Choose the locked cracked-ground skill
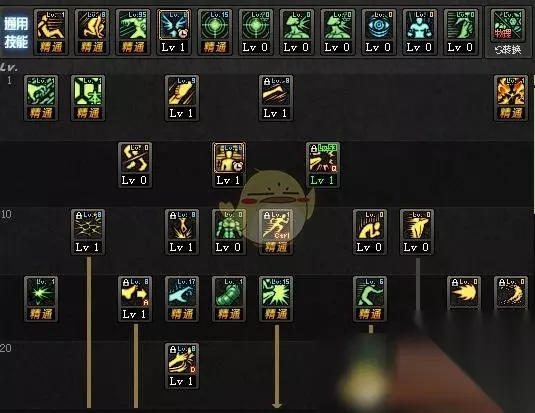The height and width of the screenshot is (413, 535). click(x=88, y=232)
